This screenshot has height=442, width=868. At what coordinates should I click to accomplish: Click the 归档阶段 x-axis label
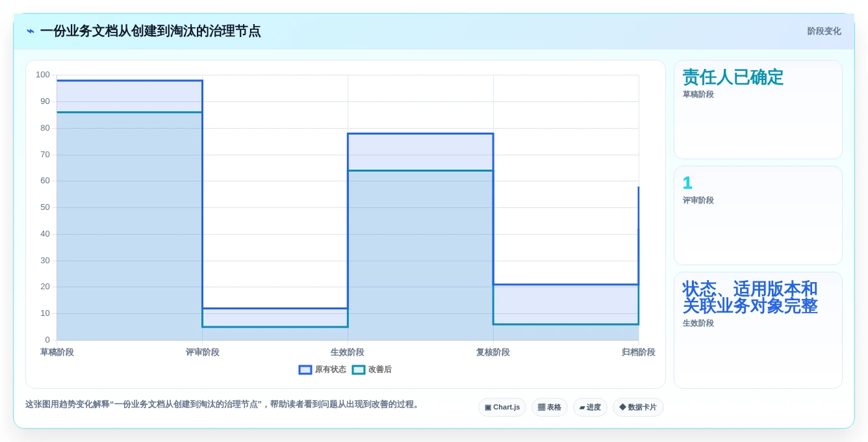tap(639, 352)
